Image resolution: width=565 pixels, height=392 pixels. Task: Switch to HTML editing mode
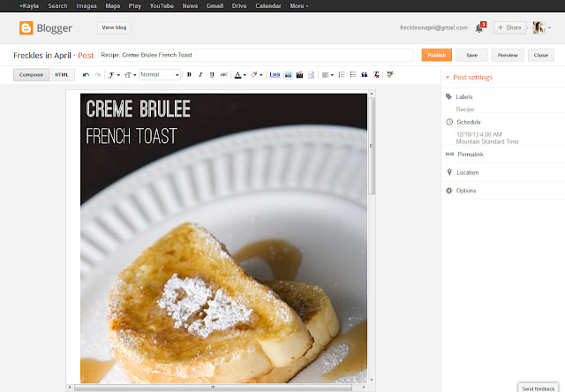pos(62,74)
